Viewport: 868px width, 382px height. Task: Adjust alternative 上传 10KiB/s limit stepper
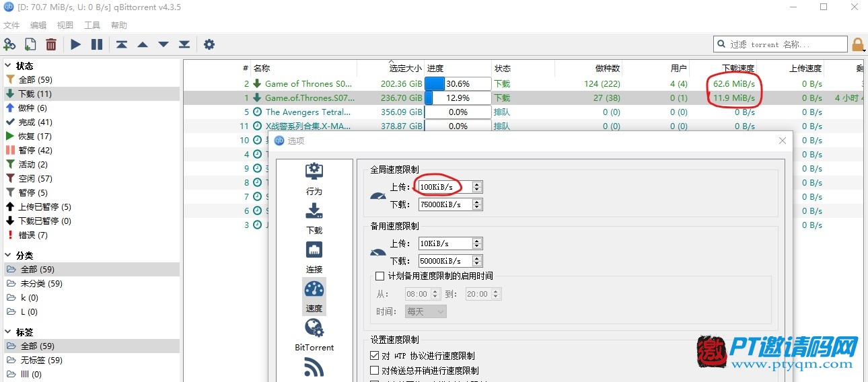click(477, 243)
